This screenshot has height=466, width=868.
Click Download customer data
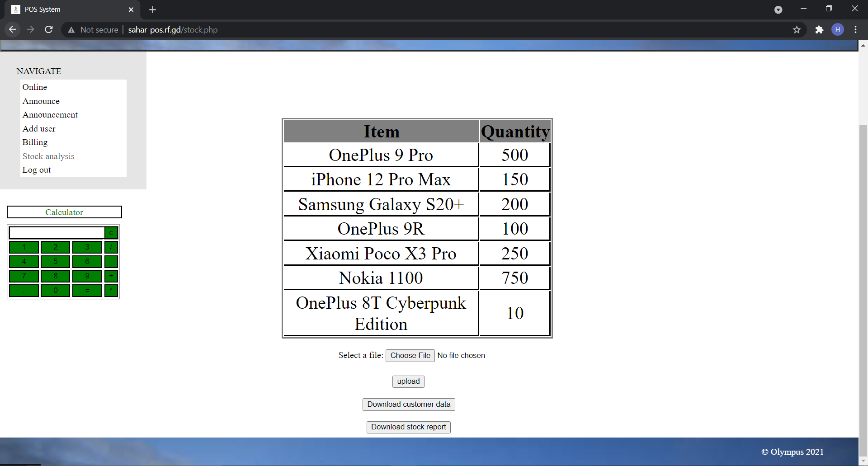[x=409, y=405]
